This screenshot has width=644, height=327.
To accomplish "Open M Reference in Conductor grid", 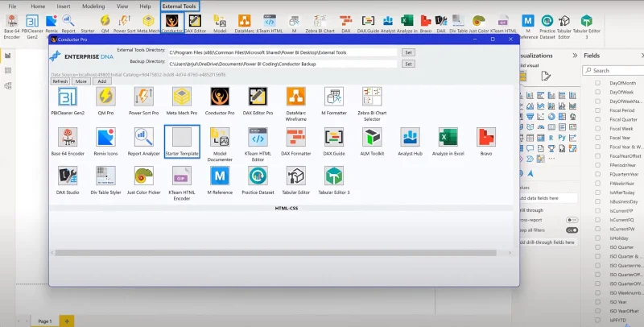I will pyautogui.click(x=220, y=176).
